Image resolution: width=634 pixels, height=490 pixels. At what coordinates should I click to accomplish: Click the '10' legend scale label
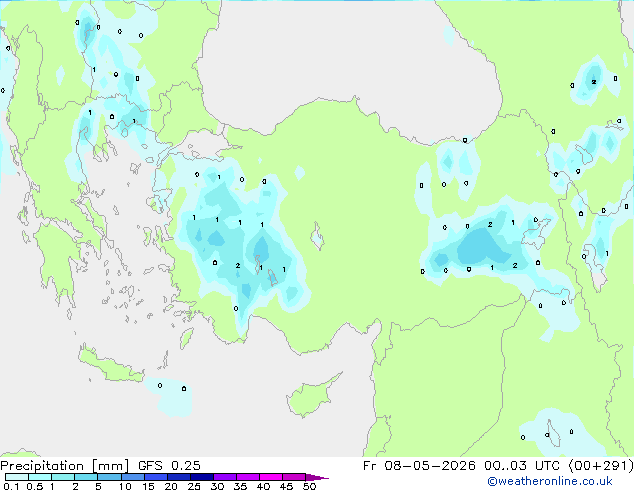[x=125, y=486]
